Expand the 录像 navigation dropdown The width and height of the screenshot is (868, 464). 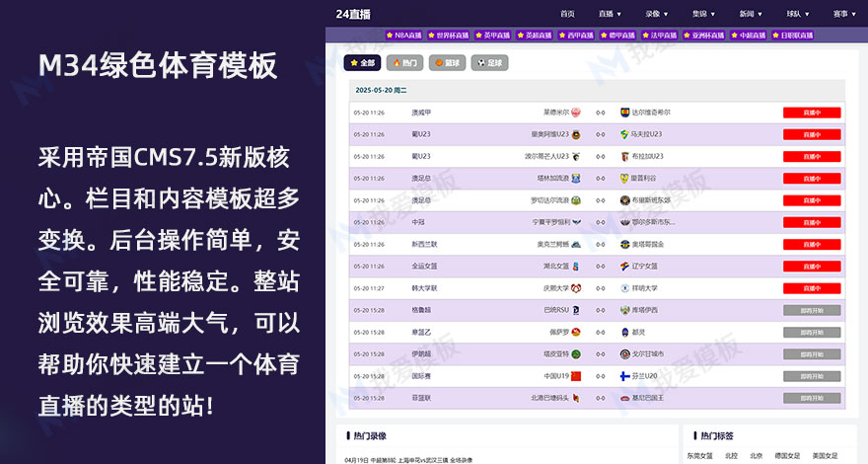657,14
